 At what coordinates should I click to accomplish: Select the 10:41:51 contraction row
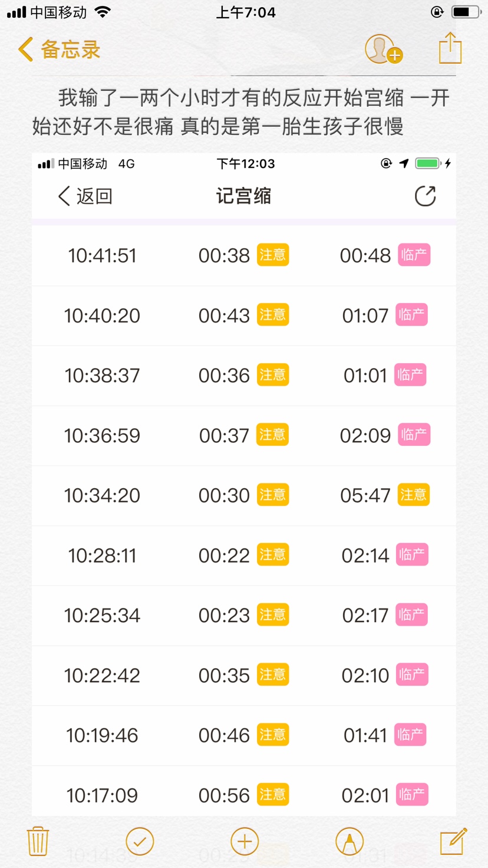pos(102,256)
